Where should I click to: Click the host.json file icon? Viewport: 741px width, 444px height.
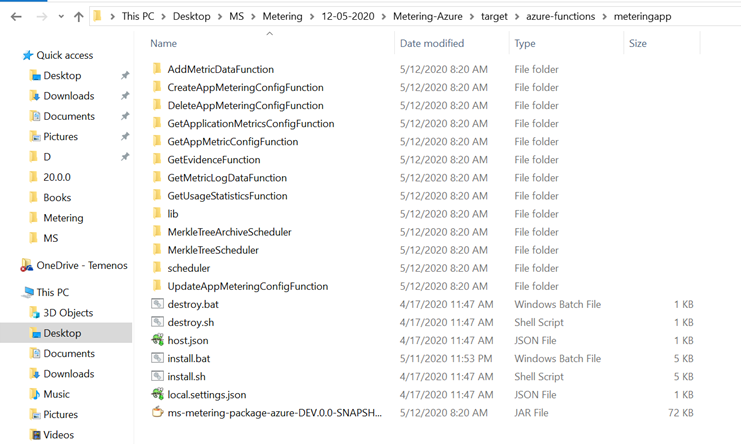(157, 340)
